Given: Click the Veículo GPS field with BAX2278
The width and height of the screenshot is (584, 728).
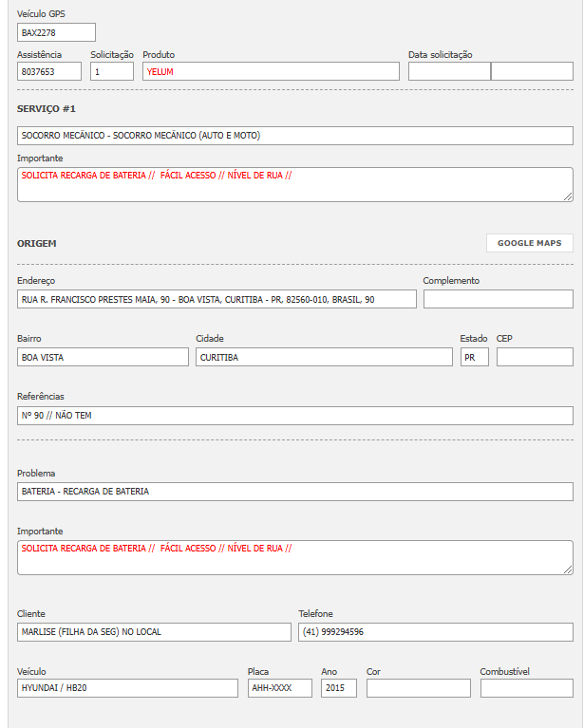Looking at the screenshot, I should tap(56, 33).
